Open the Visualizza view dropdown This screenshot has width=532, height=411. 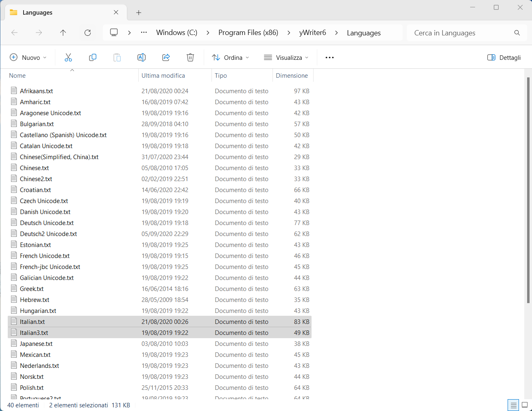pyautogui.click(x=286, y=57)
